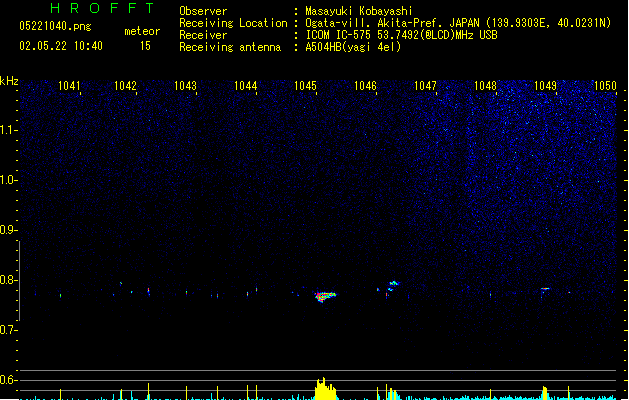Click the 1.0 kHz frequency label

pos(8,180)
